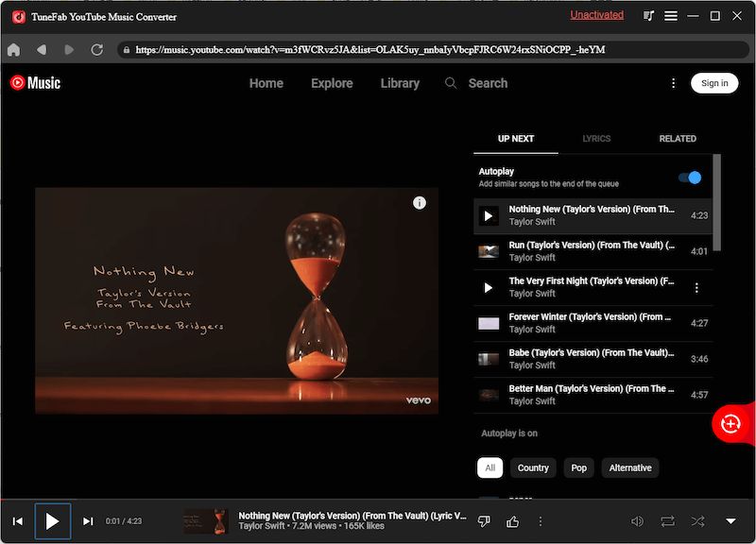Switch to the RELATED tab

pyautogui.click(x=678, y=139)
